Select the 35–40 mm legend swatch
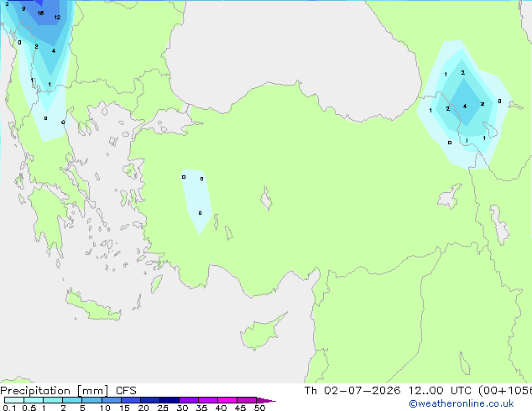The width and height of the screenshot is (532, 411). 208,400
